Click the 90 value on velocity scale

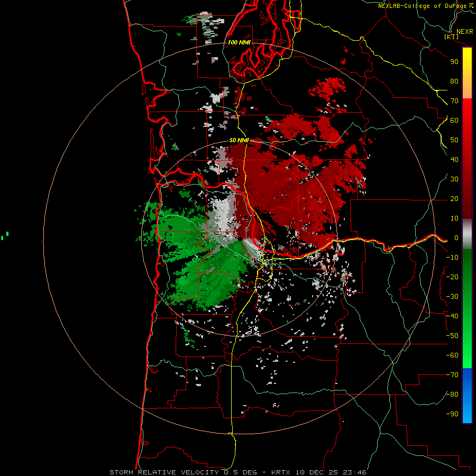pos(454,62)
